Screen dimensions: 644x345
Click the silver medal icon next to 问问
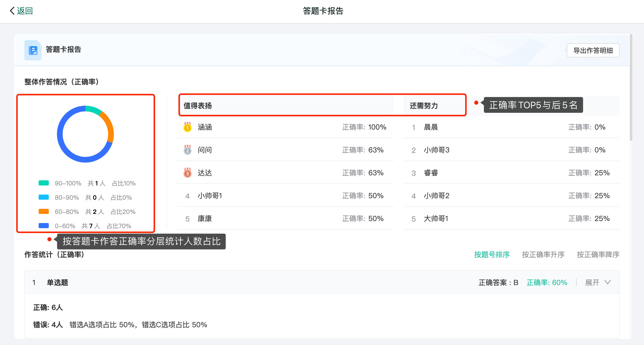(x=188, y=150)
